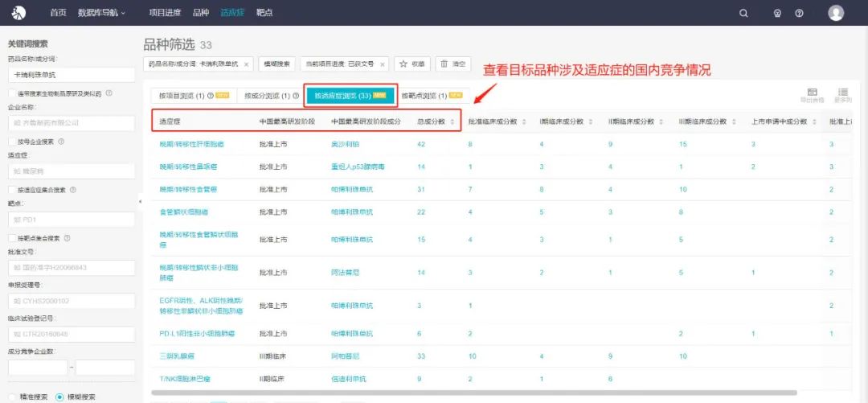Focus the 药品名称/成分词 field with 卡瑞利珠单抗

72,75
